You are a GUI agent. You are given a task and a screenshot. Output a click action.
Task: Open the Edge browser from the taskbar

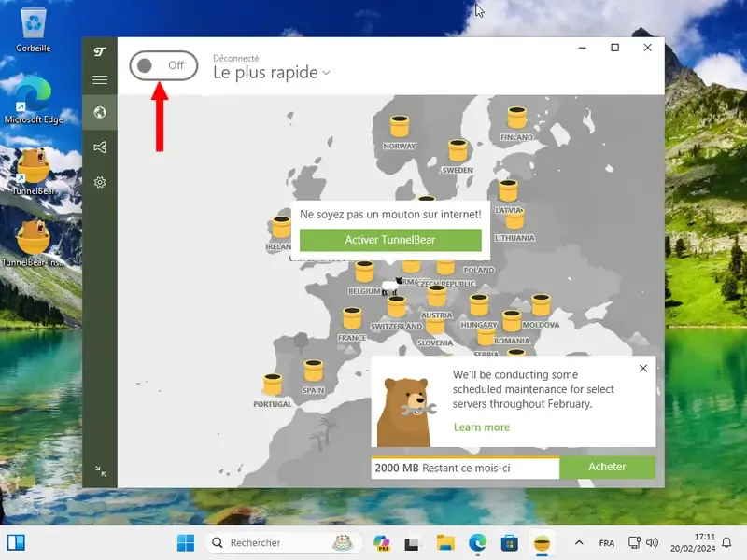(x=477, y=542)
